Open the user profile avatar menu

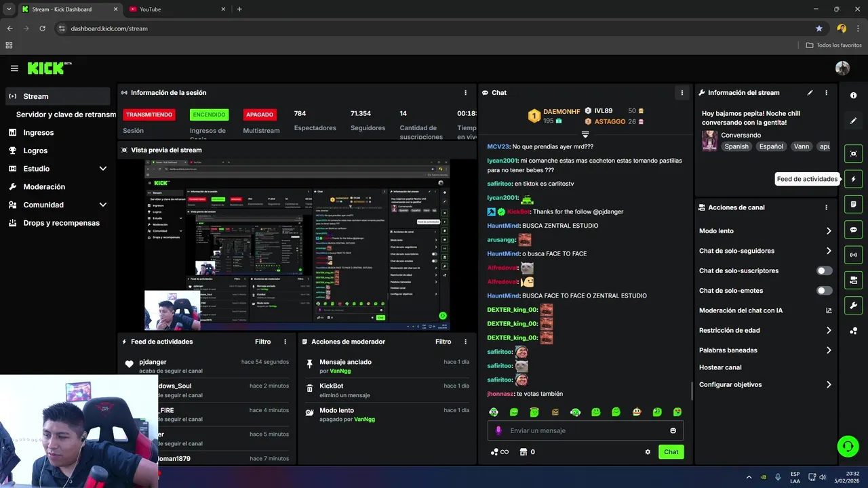tap(842, 68)
